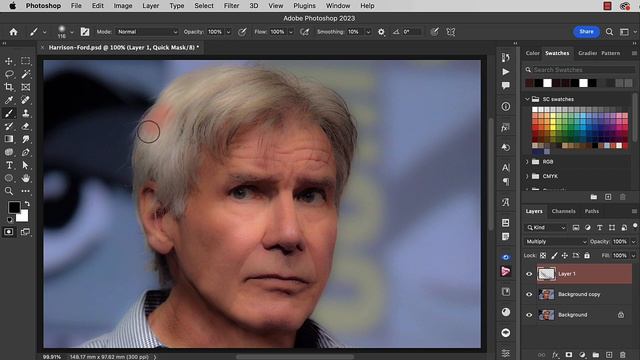Toggle lock all padlock in Layers panel
Screen dimensions: 640x360
pos(587,256)
